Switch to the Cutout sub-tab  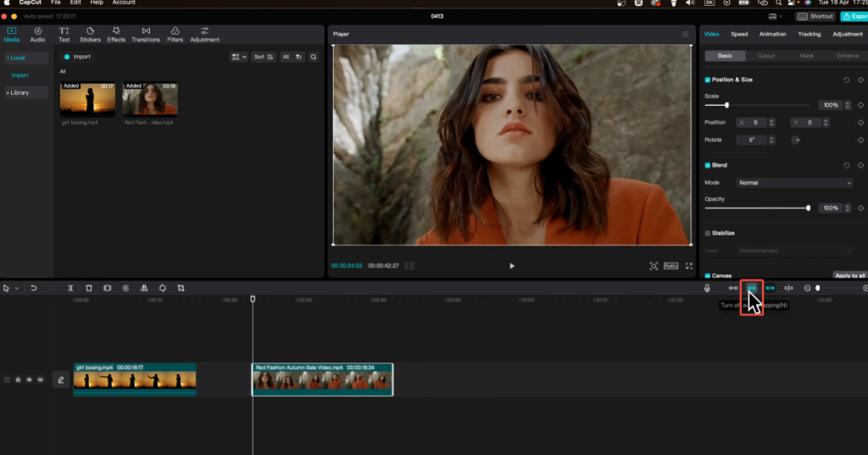tap(766, 56)
